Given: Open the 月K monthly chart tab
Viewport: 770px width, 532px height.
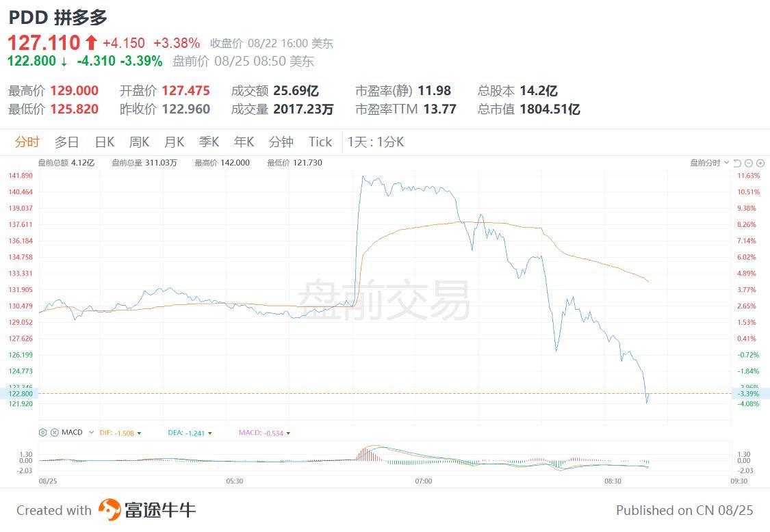Looking at the screenshot, I should (174, 142).
